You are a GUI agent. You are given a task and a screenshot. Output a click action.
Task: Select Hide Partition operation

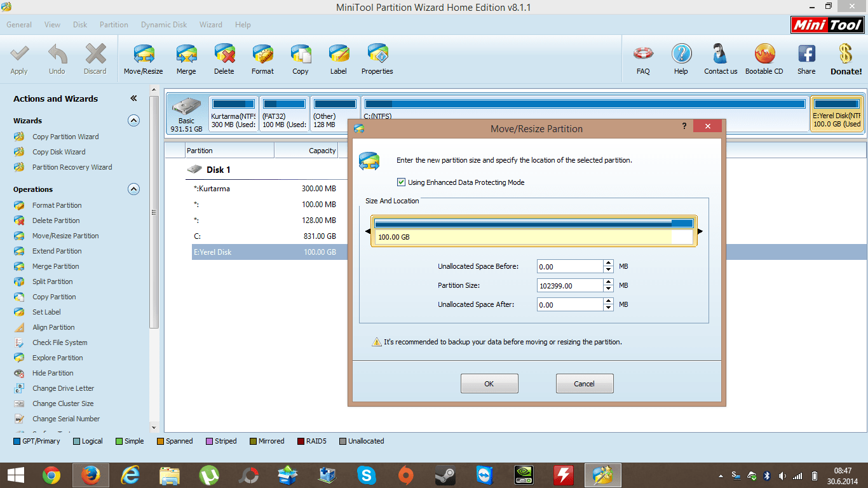point(53,373)
